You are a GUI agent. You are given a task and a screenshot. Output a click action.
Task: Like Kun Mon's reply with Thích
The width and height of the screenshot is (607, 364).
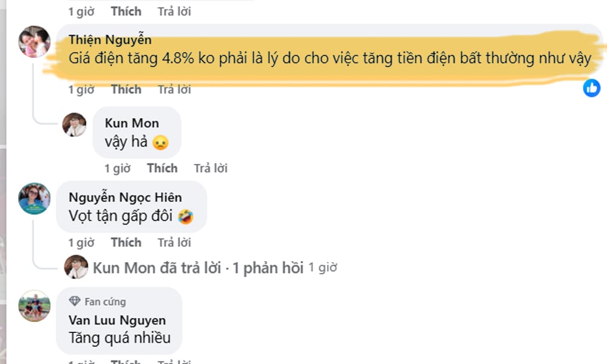(162, 168)
